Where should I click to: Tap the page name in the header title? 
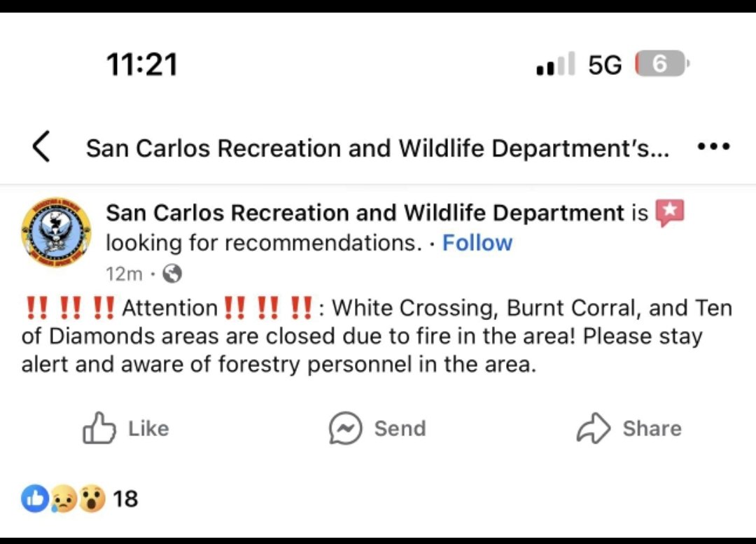tap(377, 148)
